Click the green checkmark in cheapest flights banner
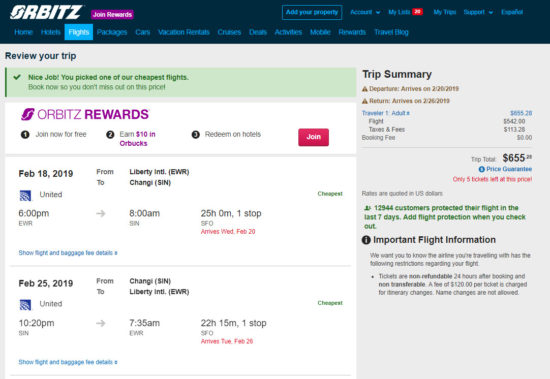 pos(17,77)
